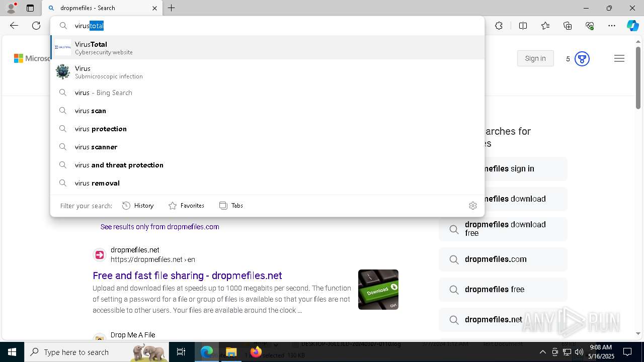The height and width of the screenshot is (362, 644).
Task: Open the Bing hamburger menu
Action: point(619,59)
